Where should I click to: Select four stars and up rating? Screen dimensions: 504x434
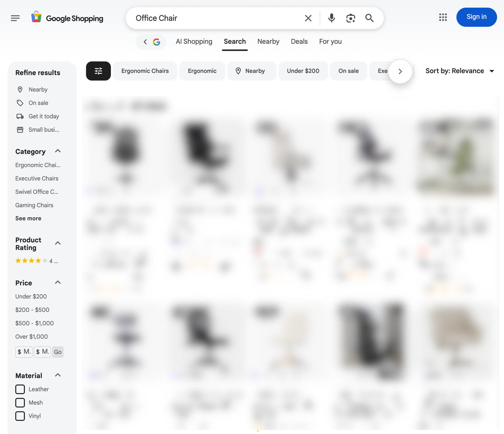(x=37, y=261)
